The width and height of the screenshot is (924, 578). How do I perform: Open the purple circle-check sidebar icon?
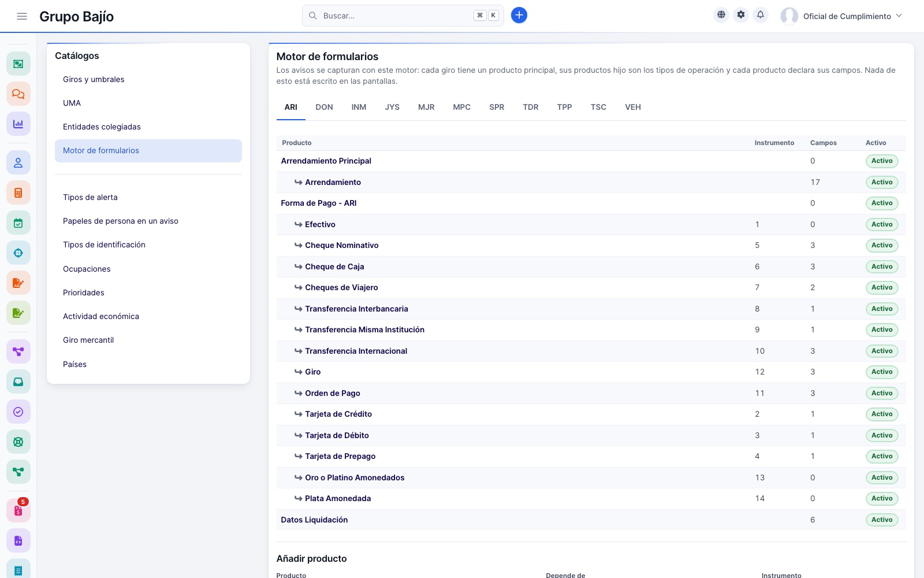coord(18,412)
